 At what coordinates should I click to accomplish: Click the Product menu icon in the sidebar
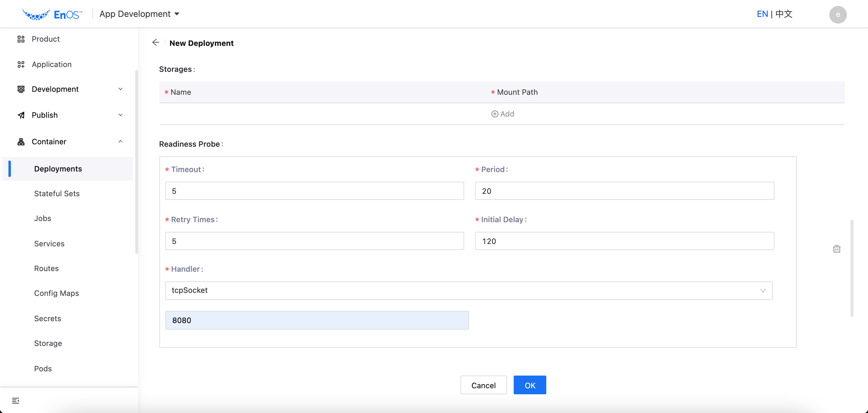tap(21, 39)
